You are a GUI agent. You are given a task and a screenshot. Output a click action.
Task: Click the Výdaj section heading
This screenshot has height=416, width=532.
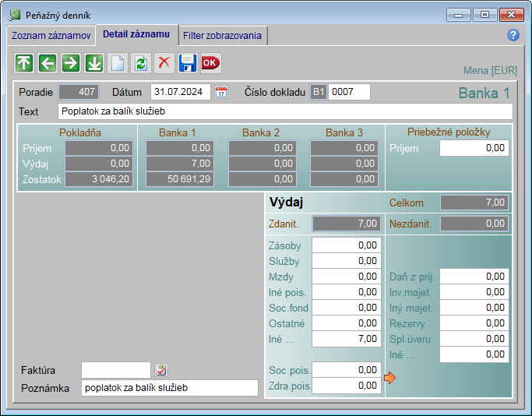[x=286, y=203]
